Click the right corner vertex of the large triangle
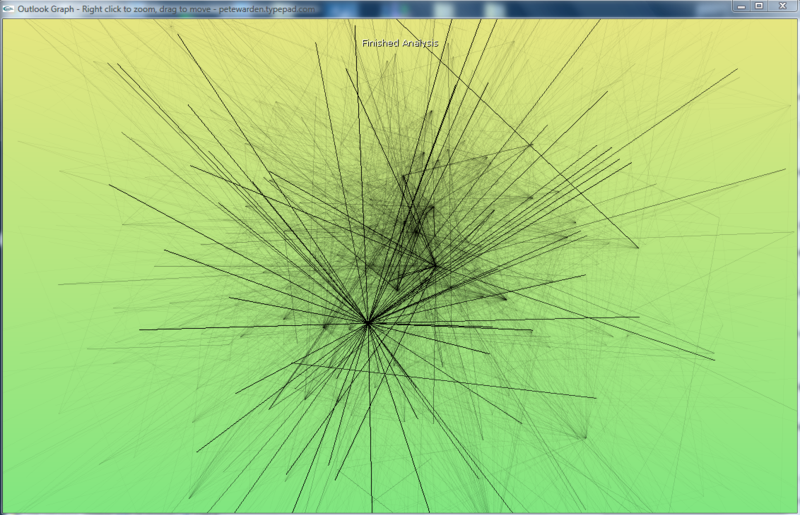Screen dimensions: 800x515 tap(638, 247)
